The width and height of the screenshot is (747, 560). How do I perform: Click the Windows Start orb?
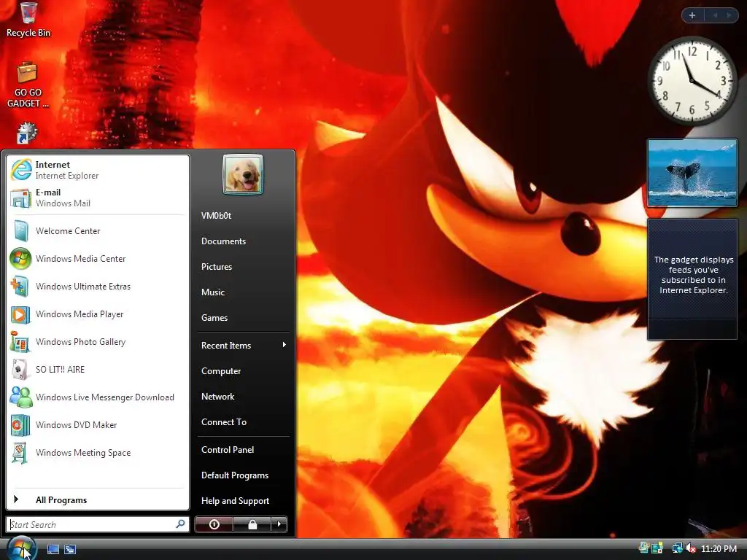click(21, 548)
